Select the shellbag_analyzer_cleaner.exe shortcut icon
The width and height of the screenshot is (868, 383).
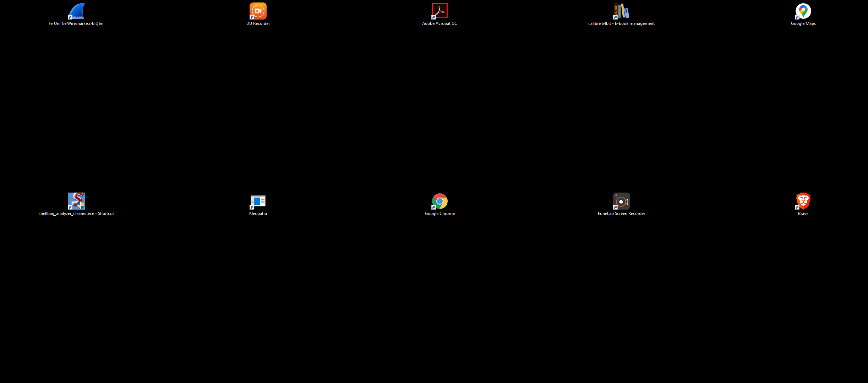tap(76, 201)
